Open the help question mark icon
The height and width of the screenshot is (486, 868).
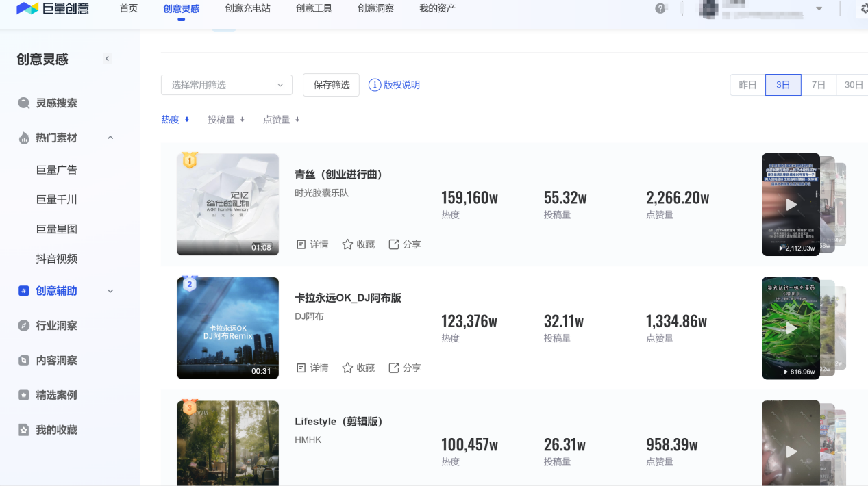click(660, 8)
